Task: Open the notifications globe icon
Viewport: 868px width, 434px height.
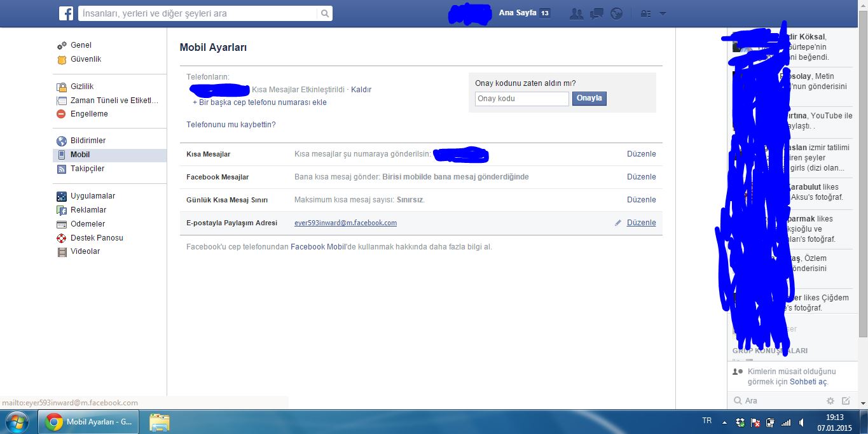Action: [x=616, y=13]
